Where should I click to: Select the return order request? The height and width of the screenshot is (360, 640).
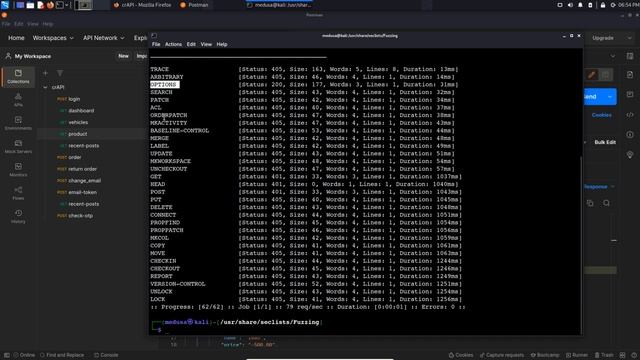(82, 169)
